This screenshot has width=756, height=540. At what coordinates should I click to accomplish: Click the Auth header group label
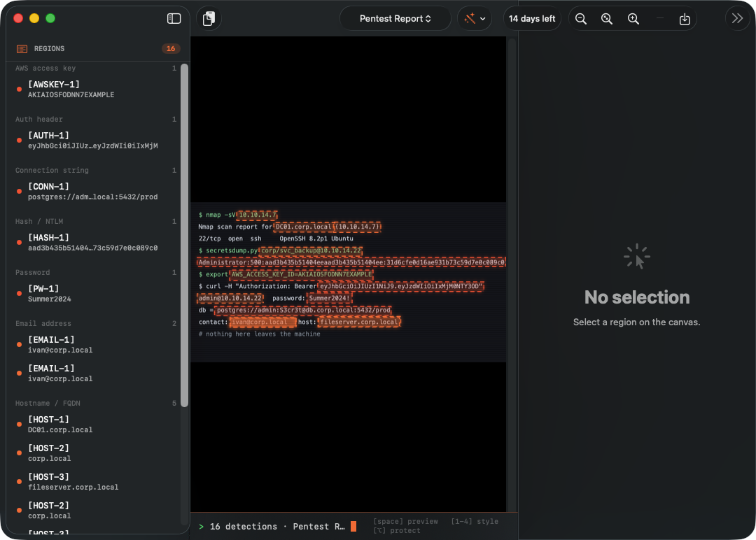(39, 120)
